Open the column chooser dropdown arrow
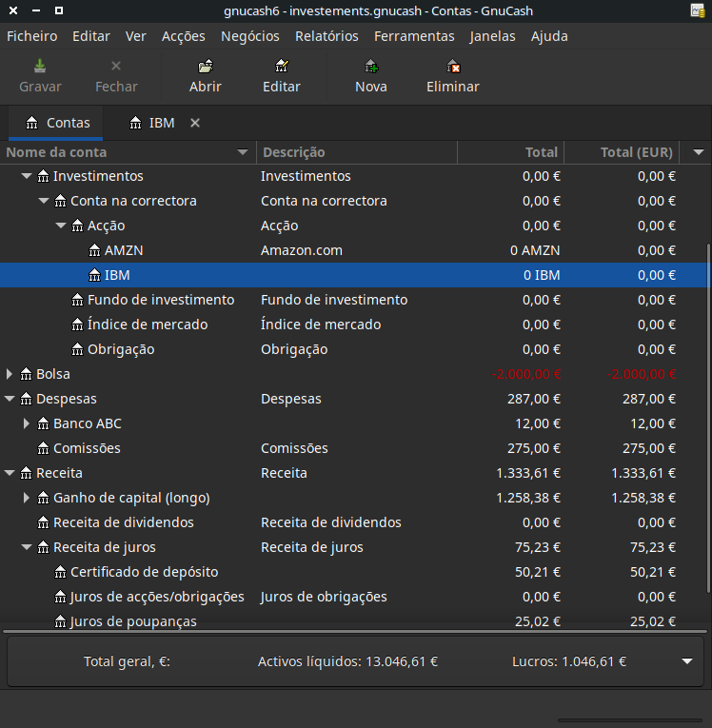 [699, 152]
